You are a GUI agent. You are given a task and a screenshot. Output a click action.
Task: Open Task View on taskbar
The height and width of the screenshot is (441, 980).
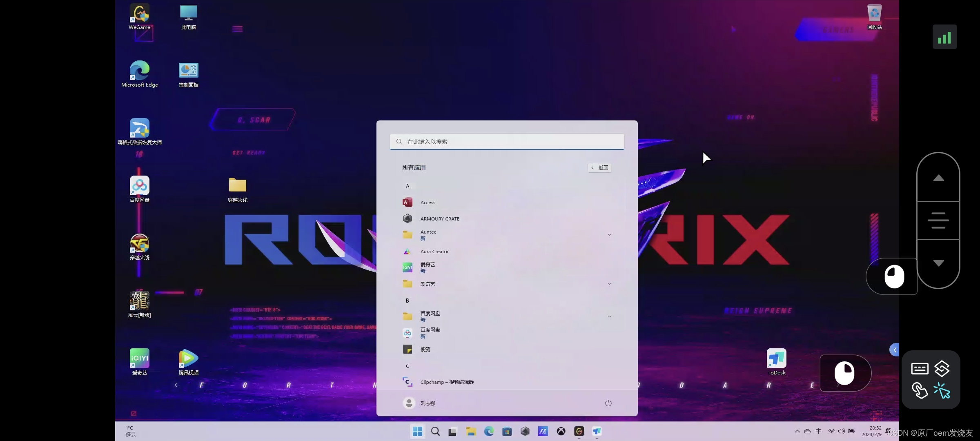click(x=452, y=431)
